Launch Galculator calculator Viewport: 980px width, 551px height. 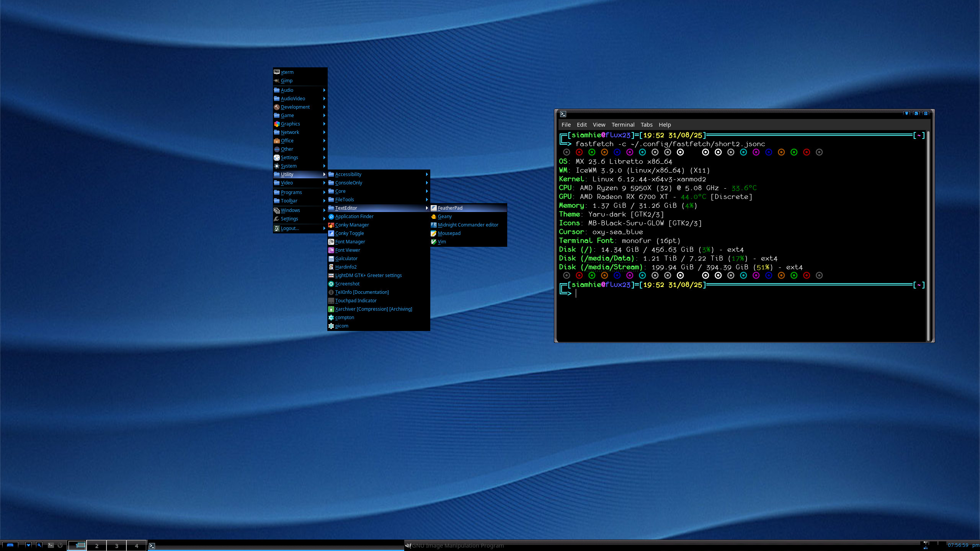[379, 259]
